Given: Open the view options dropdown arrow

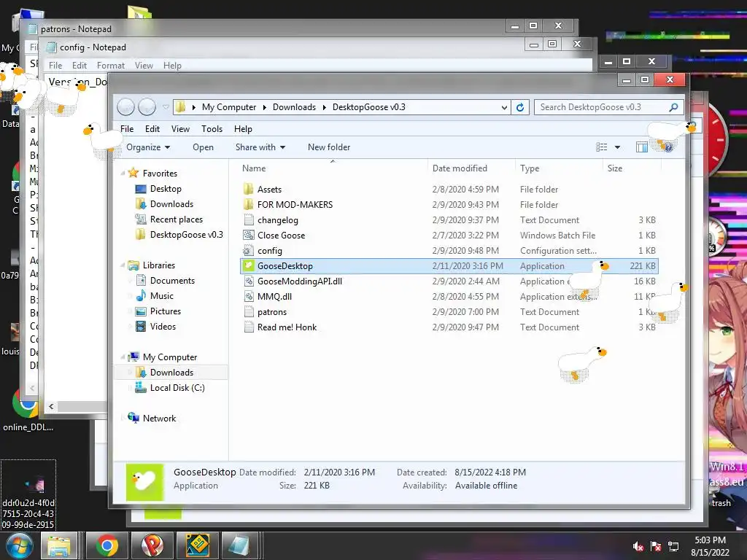Looking at the screenshot, I should pos(617,147).
